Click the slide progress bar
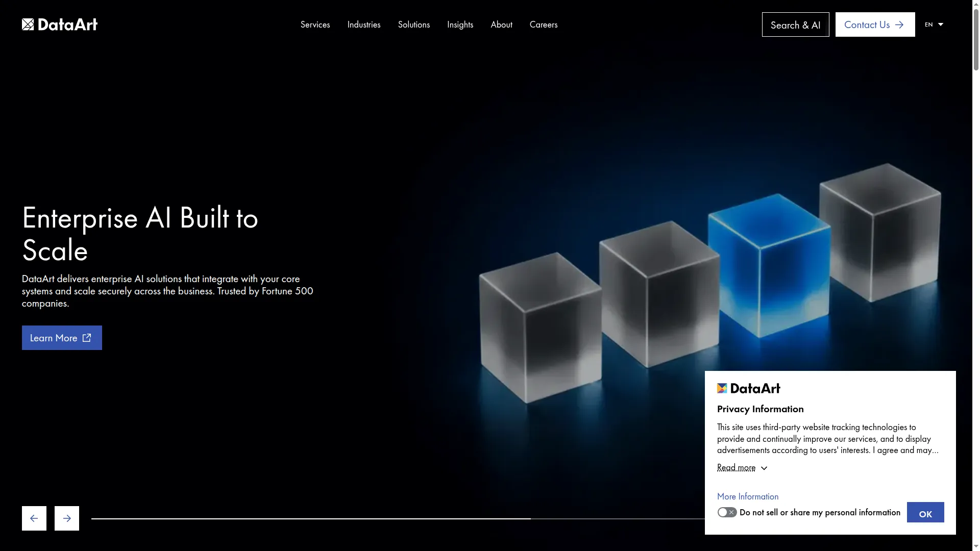The height and width of the screenshot is (551, 980). tap(398, 519)
